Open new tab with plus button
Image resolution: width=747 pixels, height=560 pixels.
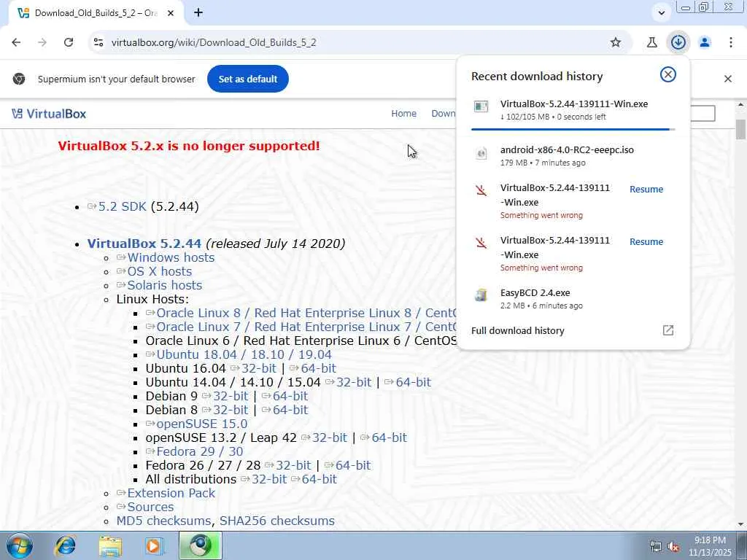pos(198,13)
